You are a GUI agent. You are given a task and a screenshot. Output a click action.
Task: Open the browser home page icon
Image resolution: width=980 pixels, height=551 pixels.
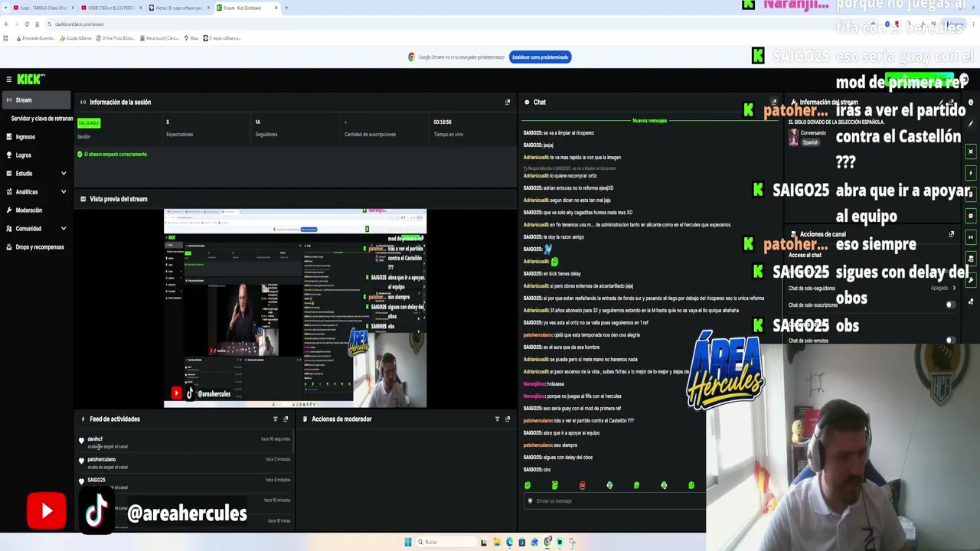click(x=37, y=24)
